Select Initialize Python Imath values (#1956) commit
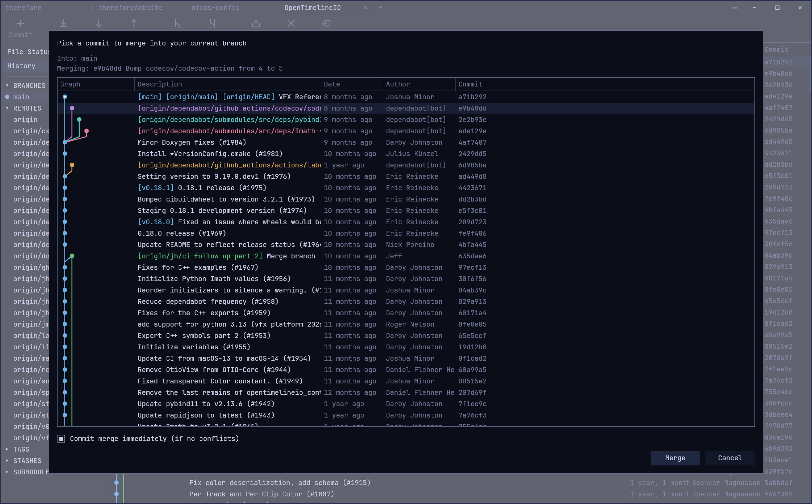This screenshot has height=504, width=812. (x=406, y=279)
